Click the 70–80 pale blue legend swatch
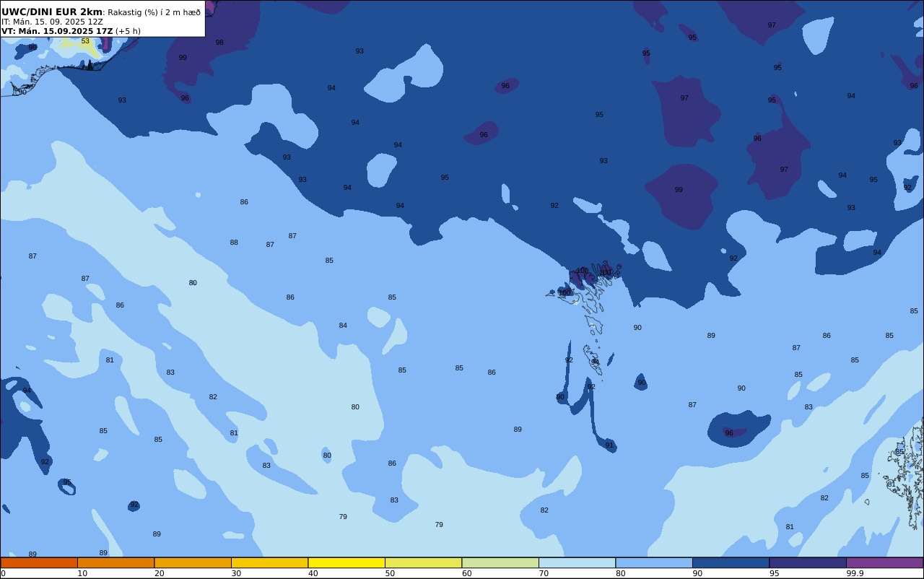 point(577,562)
